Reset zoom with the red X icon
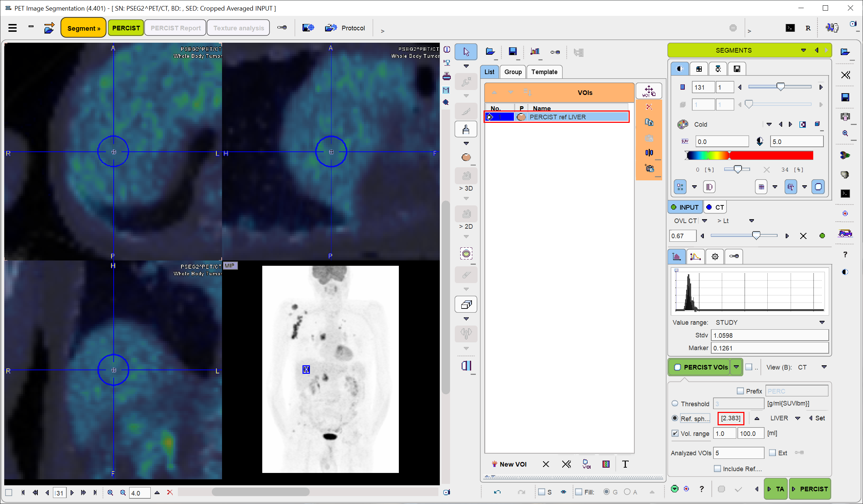Image resolution: width=863 pixels, height=504 pixels. coord(170,492)
